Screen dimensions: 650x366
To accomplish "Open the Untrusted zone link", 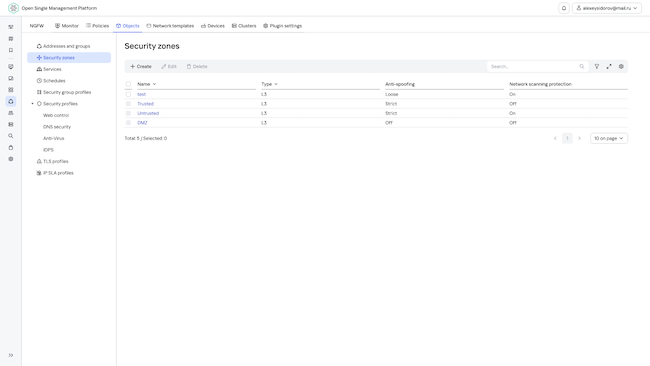I will pos(148,113).
